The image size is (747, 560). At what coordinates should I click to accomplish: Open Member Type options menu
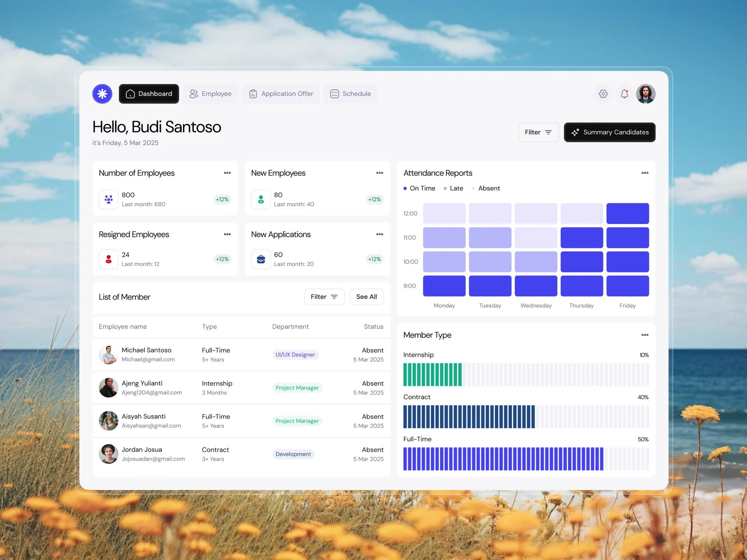pyautogui.click(x=645, y=335)
